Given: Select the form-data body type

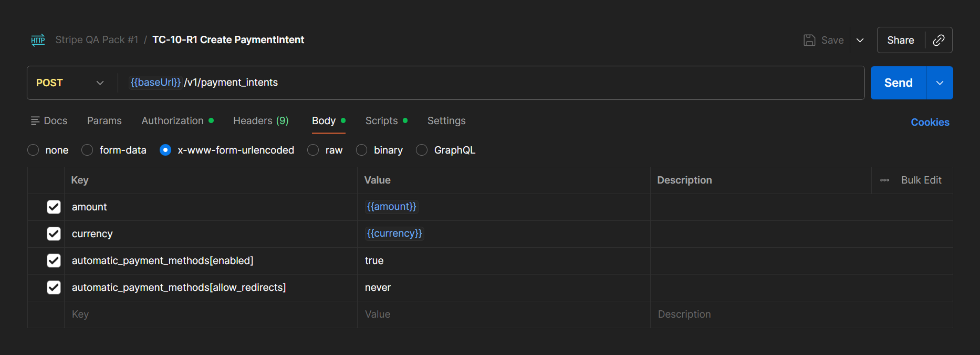Looking at the screenshot, I should 87,150.
